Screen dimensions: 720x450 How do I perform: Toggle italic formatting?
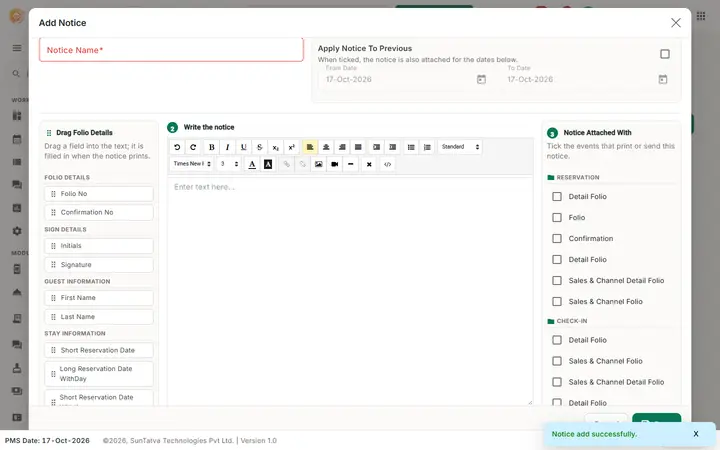point(227,147)
